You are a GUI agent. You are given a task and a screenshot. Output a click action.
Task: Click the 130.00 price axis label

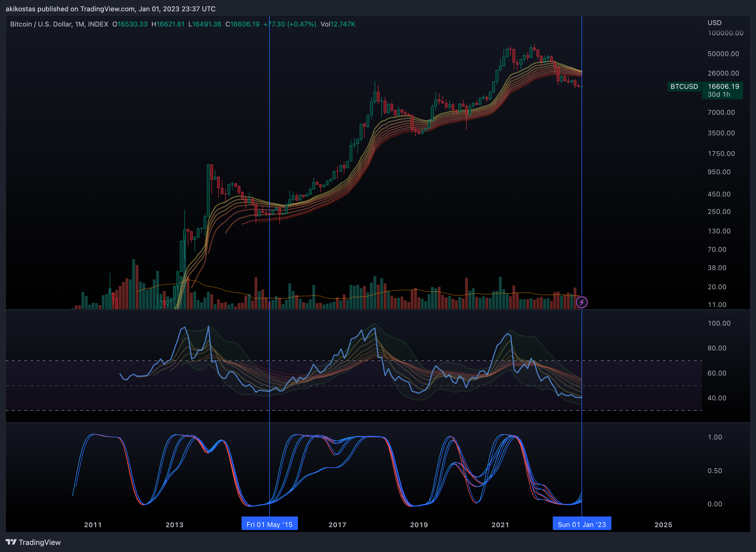(719, 231)
